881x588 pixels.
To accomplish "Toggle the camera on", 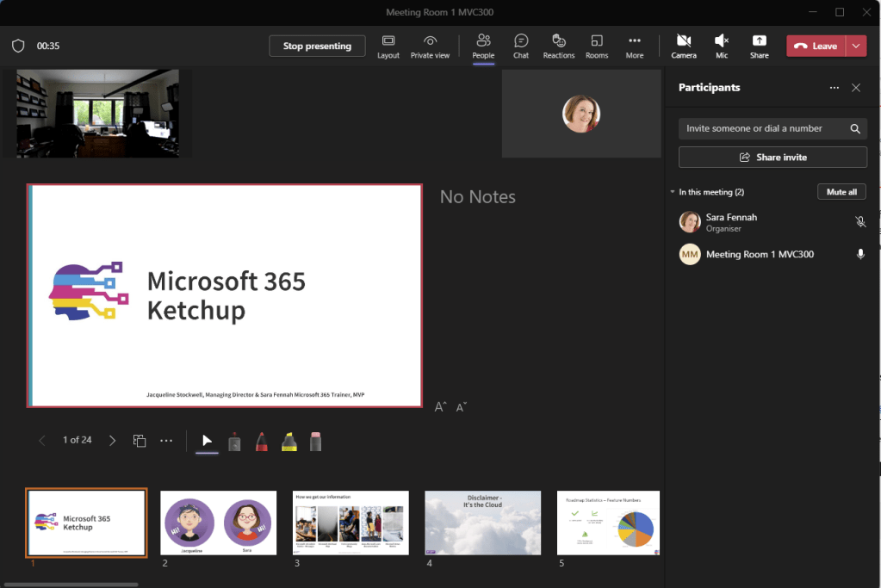I will click(684, 46).
